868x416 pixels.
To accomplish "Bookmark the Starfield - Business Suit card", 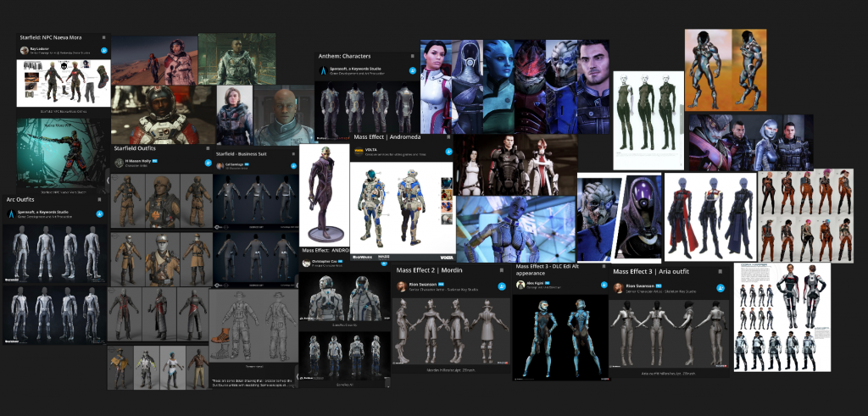I will click(x=292, y=154).
